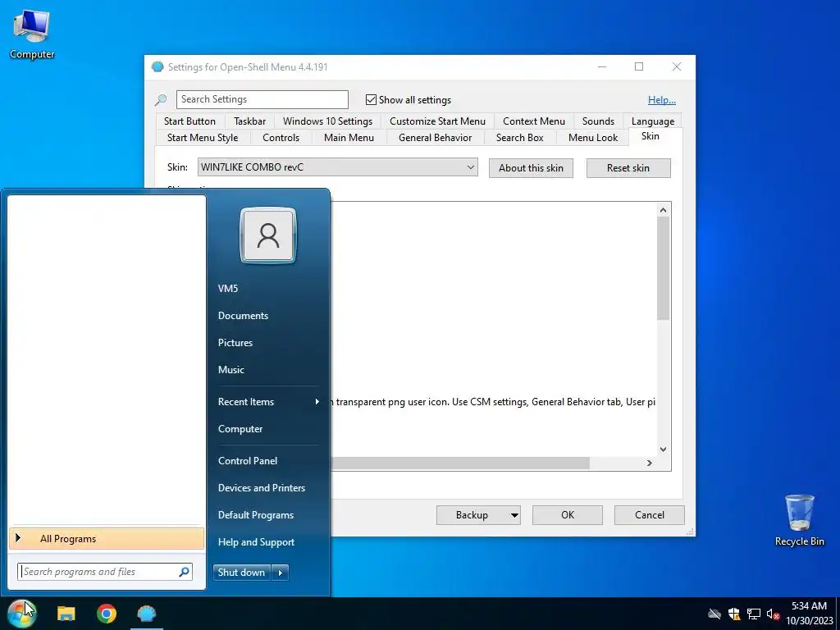Switch to the Context Menu tab
The image size is (840, 630).
coord(533,121)
